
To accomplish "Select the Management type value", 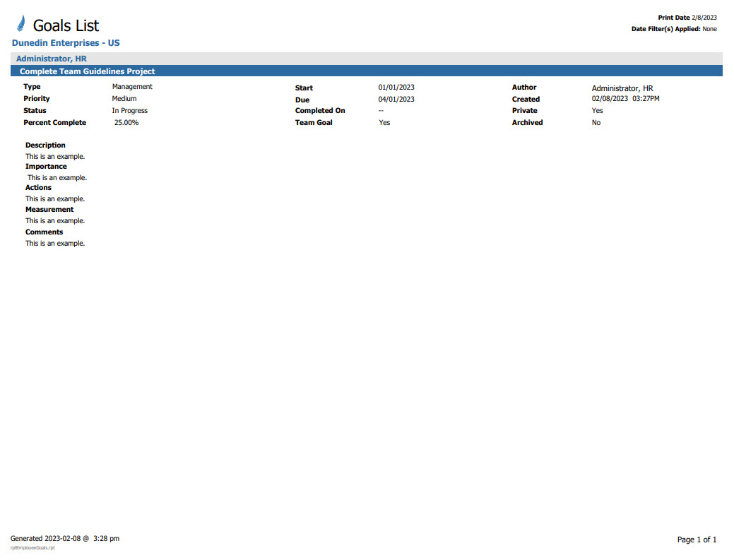I will [x=132, y=87].
